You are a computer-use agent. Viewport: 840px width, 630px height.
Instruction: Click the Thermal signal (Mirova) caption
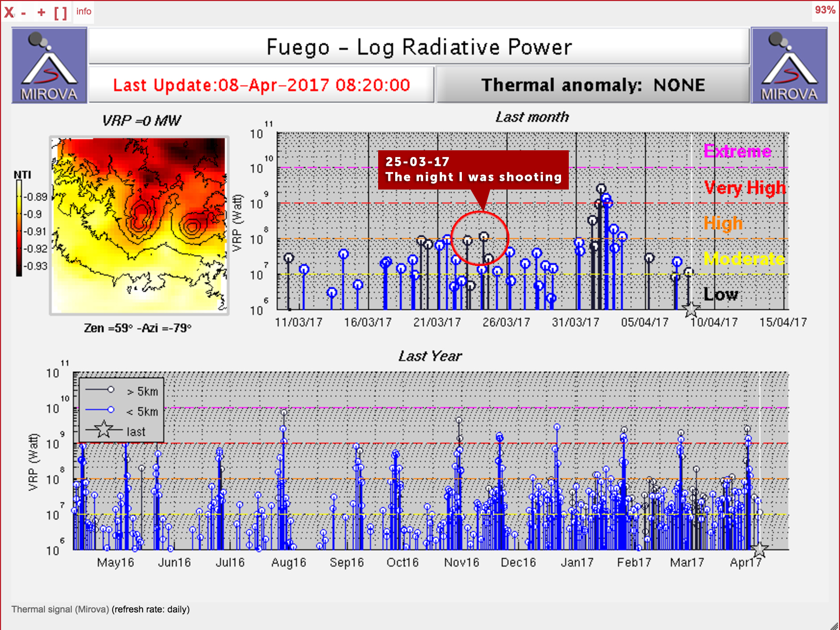click(x=60, y=609)
